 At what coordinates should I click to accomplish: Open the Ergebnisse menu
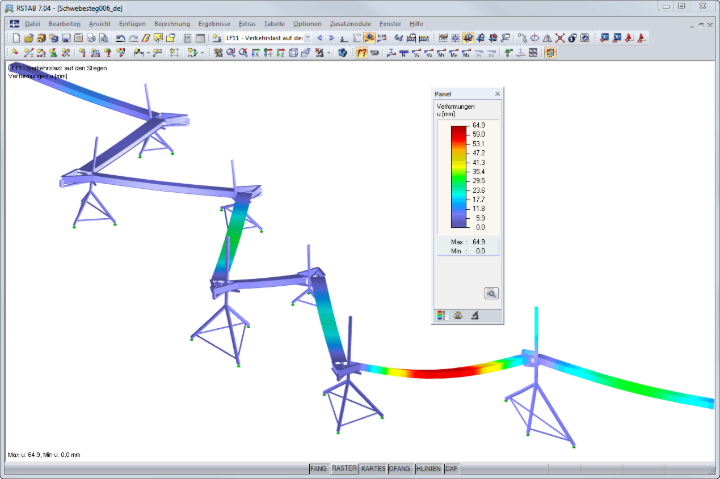point(214,23)
